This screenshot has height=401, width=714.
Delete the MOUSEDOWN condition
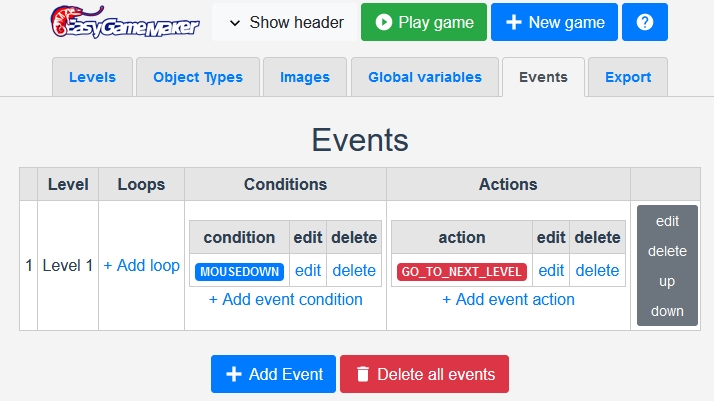point(354,271)
